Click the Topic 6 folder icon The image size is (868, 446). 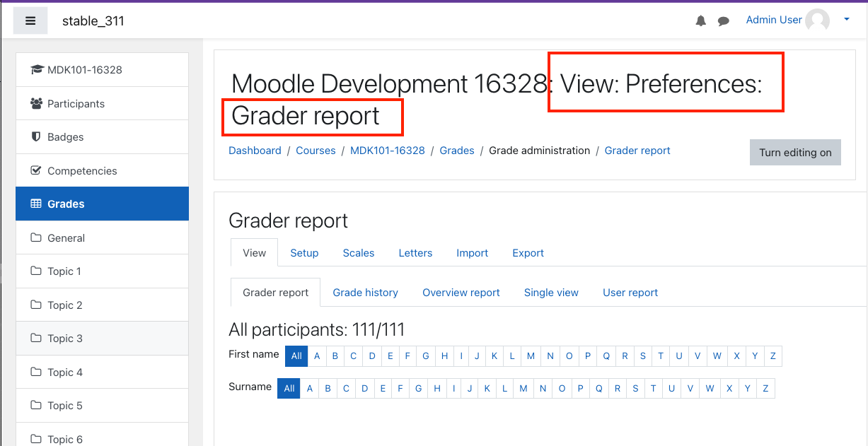coord(36,439)
